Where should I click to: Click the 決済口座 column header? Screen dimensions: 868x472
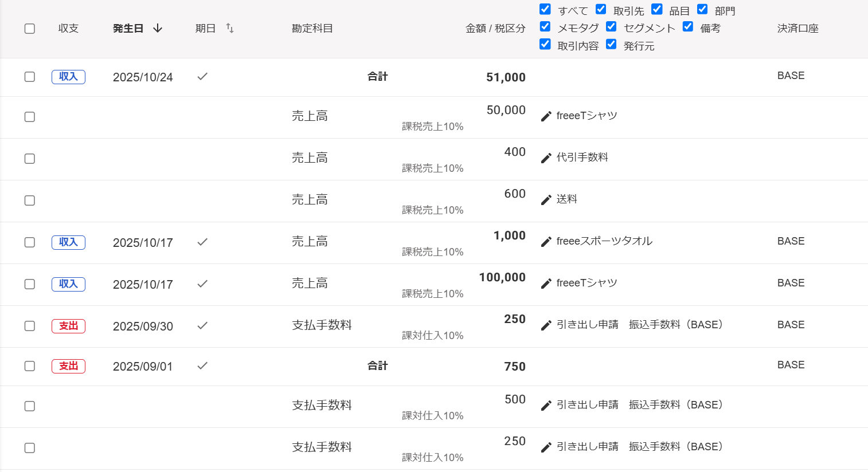pyautogui.click(x=797, y=29)
